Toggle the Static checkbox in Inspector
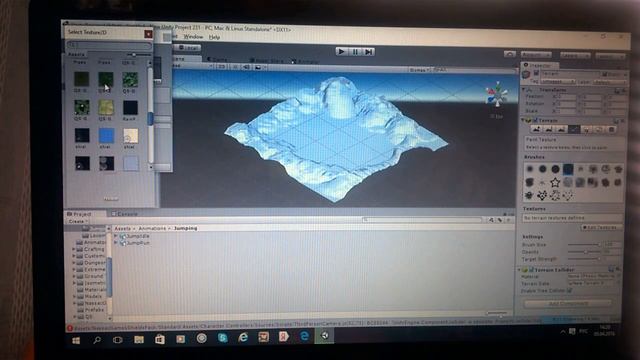Image resolution: width=640 pixels, height=360 pixels. (605, 74)
